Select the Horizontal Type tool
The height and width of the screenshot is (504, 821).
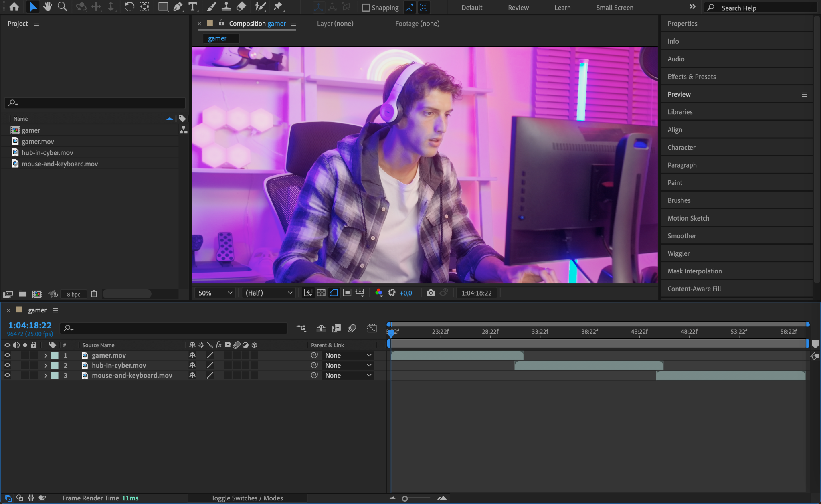tap(193, 7)
